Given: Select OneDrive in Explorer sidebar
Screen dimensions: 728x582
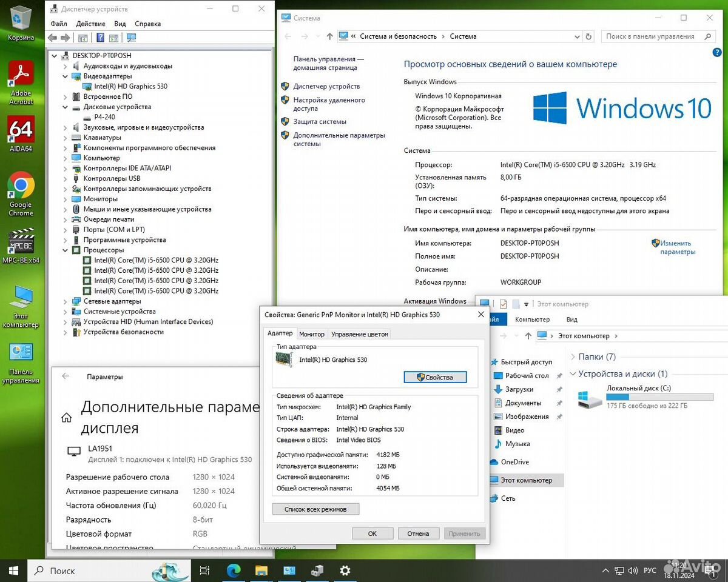Looking at the screenshot, I should [x=514, y=462].
